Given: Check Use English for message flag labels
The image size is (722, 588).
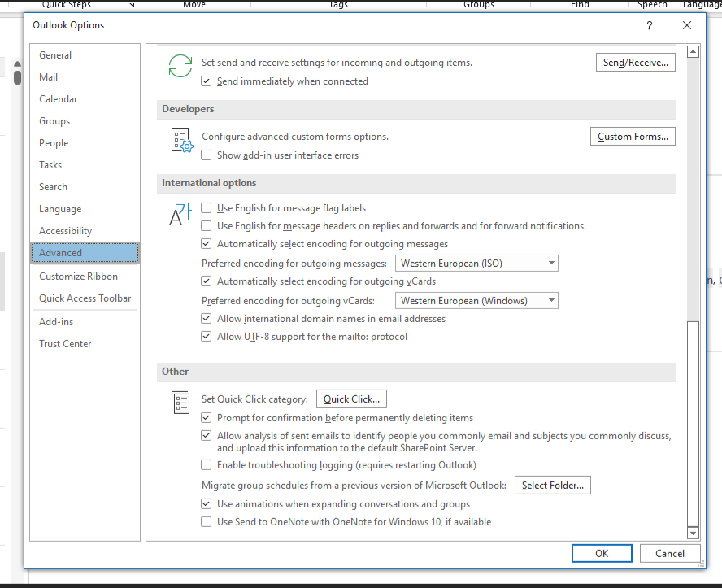Looking at the screenshot, I should [x=207, y=208].
